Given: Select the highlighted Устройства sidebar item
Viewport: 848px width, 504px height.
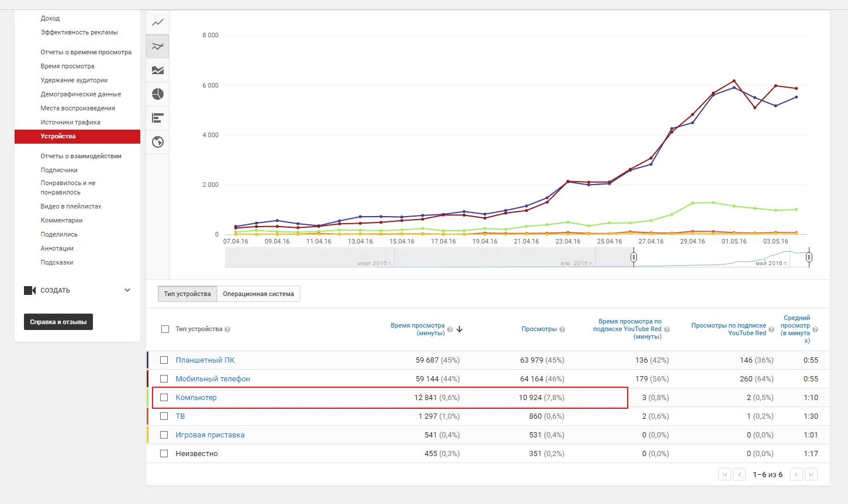Looking at the screenshot, I should [x=77, y=137].
